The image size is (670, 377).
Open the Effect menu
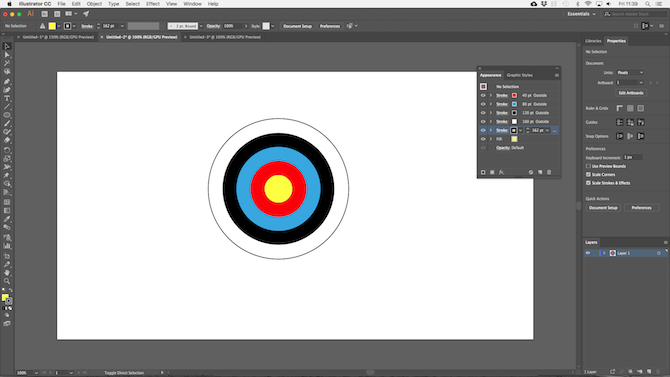[x=153, y=4]
